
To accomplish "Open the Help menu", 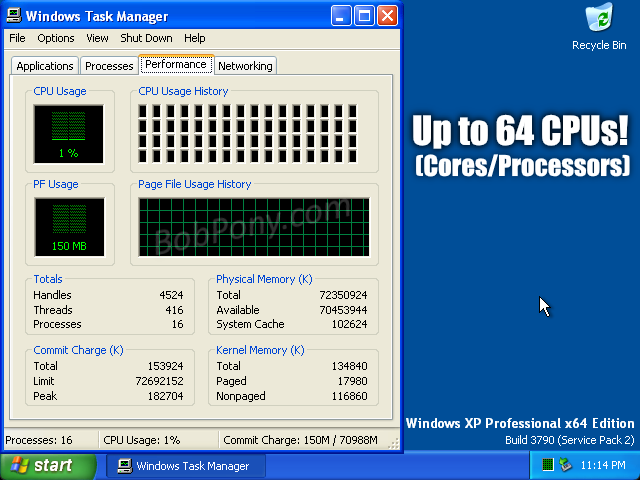I will point(195,38).
